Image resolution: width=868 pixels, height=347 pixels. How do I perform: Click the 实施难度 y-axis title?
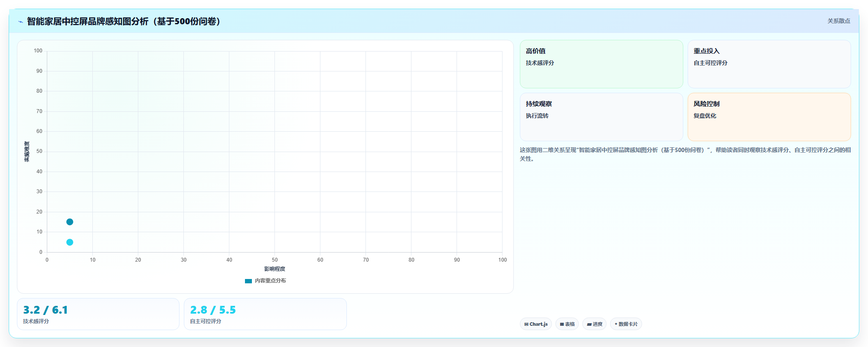tap(27, 152)
